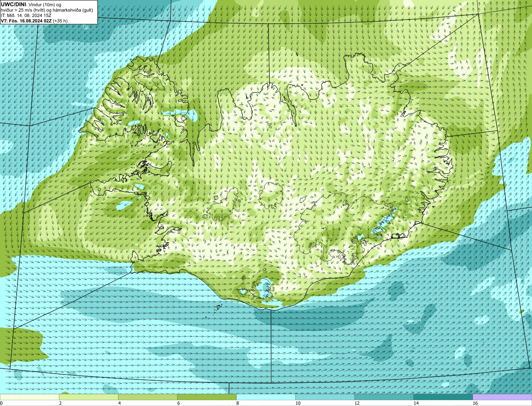
Task: Click the legend scale label "10"
Action: [x=298, y=403]
